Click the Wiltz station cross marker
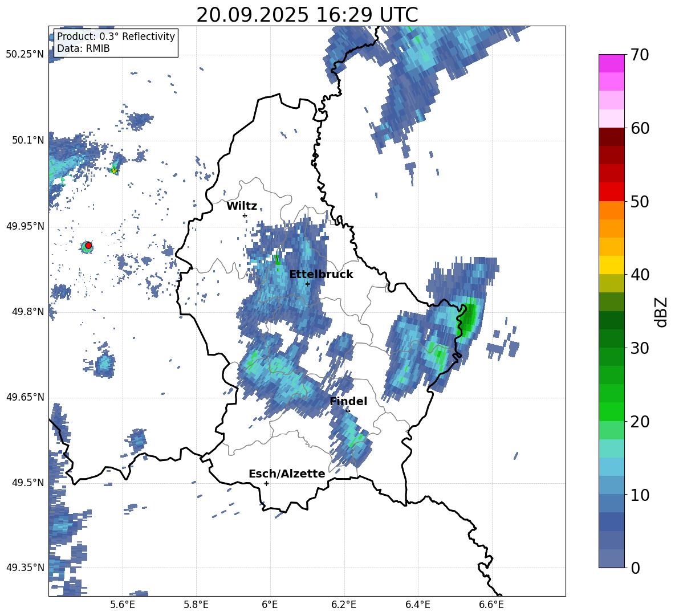Screen dimensions: 675x616 [245, 215]
